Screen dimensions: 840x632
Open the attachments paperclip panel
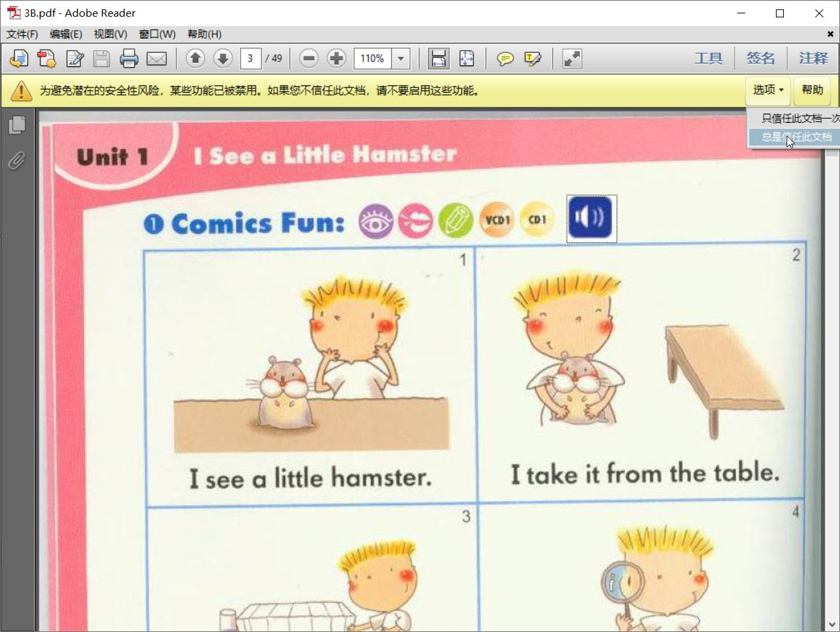coord(17,160)
